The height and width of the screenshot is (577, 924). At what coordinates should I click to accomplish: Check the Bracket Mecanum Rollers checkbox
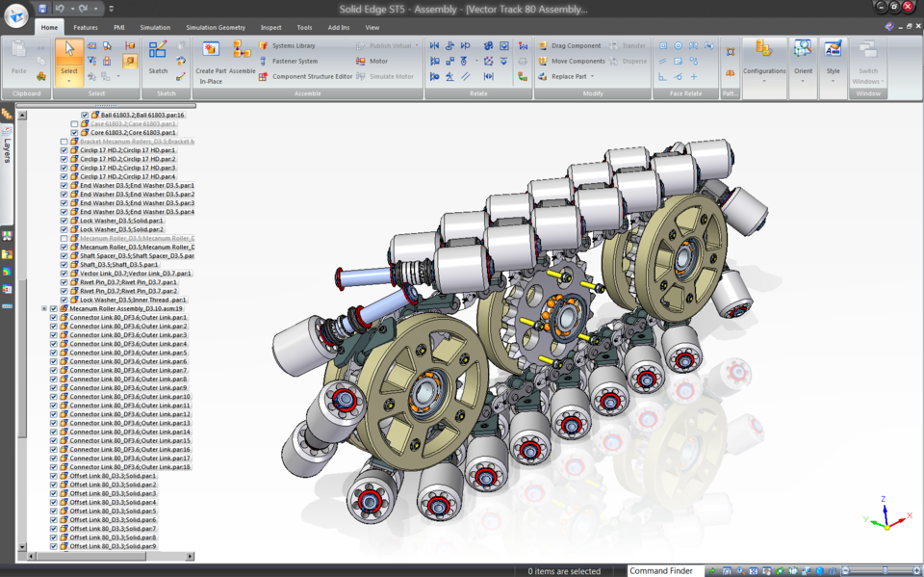(x=63, y=142)
